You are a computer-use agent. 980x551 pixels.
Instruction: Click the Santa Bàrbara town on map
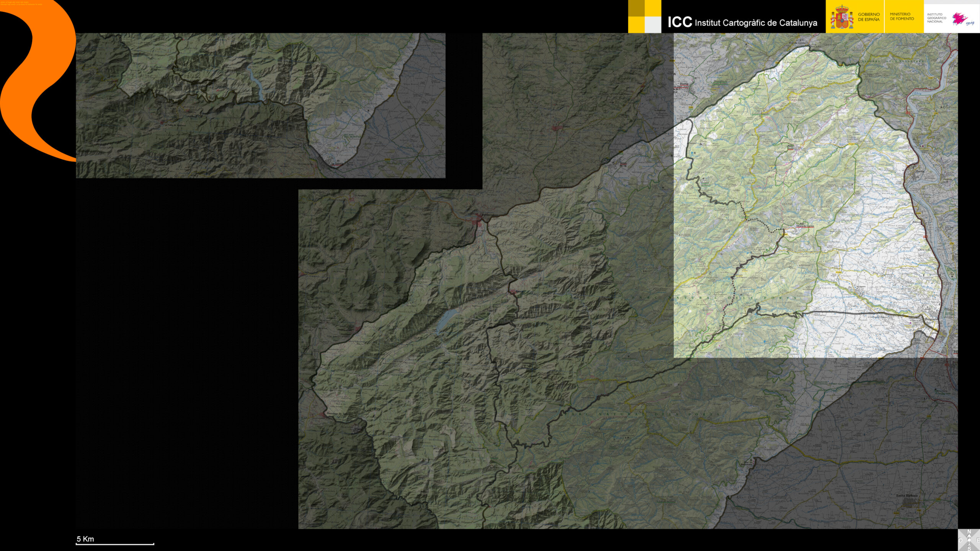pyautogui.click(x=906, y=496)
